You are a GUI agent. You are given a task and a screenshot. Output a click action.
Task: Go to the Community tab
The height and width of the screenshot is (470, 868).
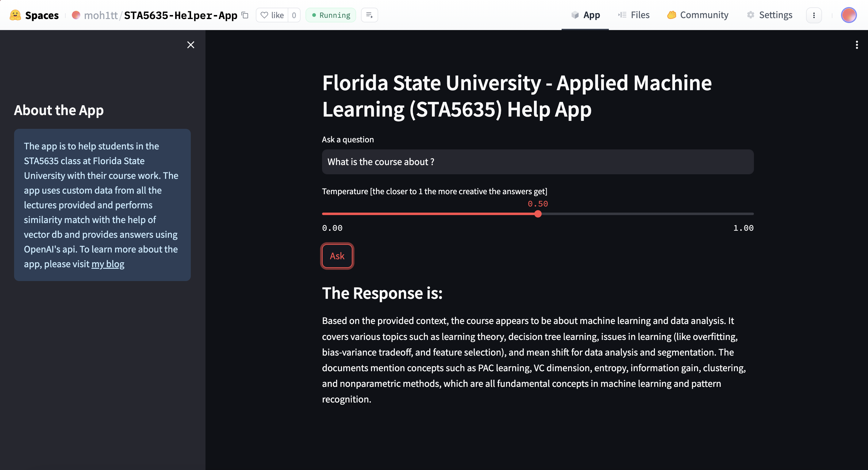tap(698, 15)
